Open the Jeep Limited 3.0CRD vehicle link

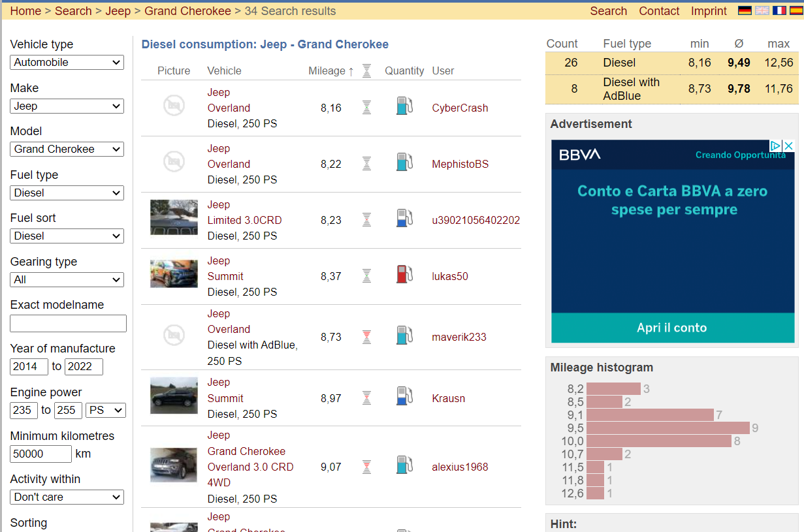[x=244, y=221]
